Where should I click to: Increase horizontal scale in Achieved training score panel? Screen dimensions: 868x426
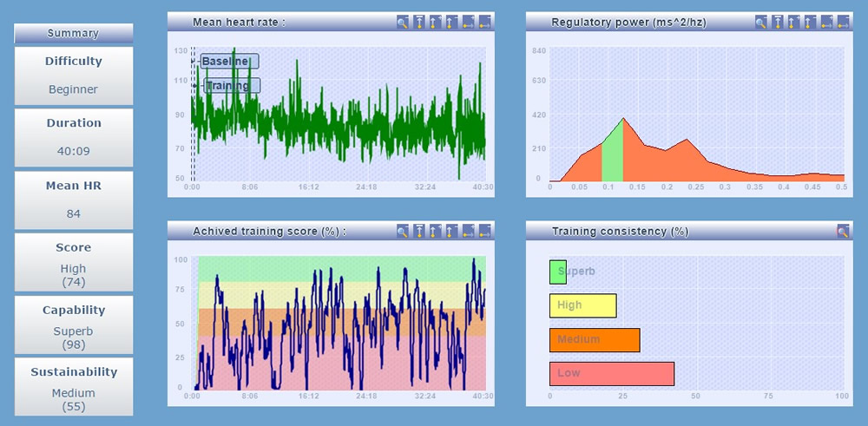click(468, 231)
